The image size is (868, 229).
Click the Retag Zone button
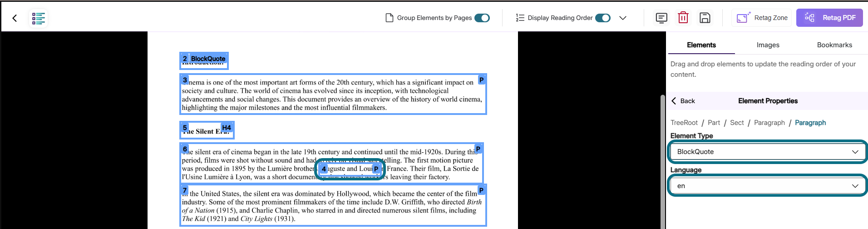click(761, 18)
